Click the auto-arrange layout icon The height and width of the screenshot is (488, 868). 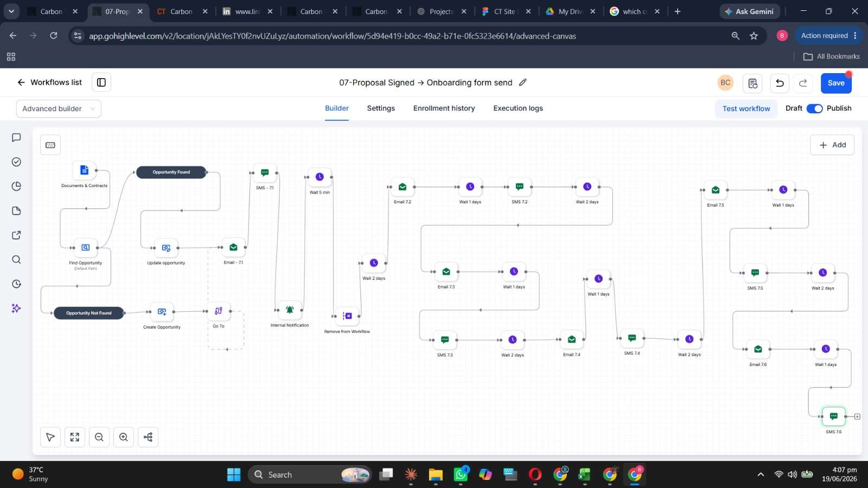pyautogui.click(x=148, y=437)
